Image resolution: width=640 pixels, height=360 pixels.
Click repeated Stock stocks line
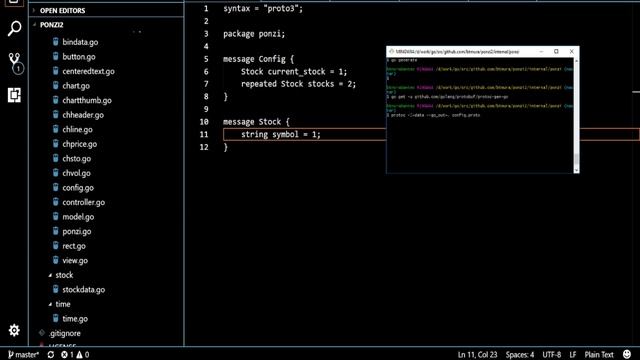pyautogui.click(x=298, y=84)
